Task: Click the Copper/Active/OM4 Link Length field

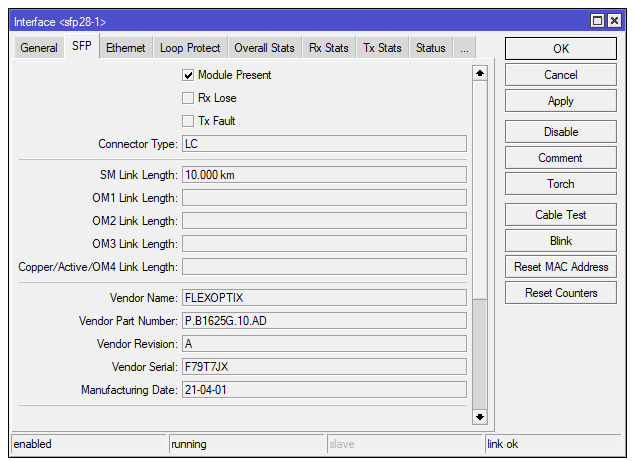Action: click(324, 267)
